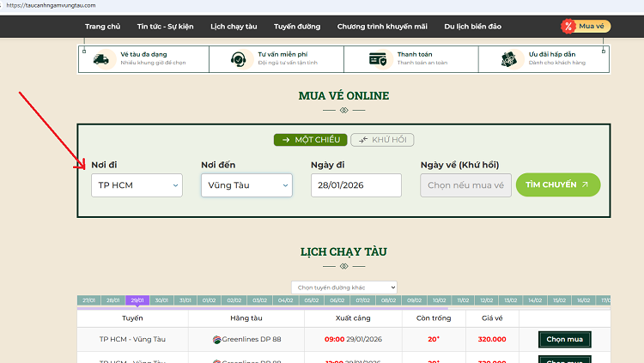Click the headset icon for Tư vấn miễn phí
This screenshot has width=644, height=363.
click(238, 59)
